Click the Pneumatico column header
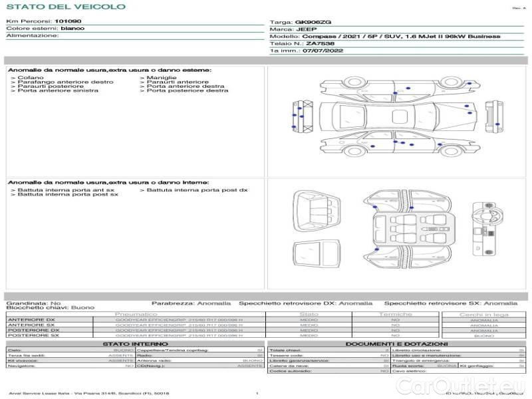Screen dimensions: 532x399 pyautogui.click(x=136, y=314)
